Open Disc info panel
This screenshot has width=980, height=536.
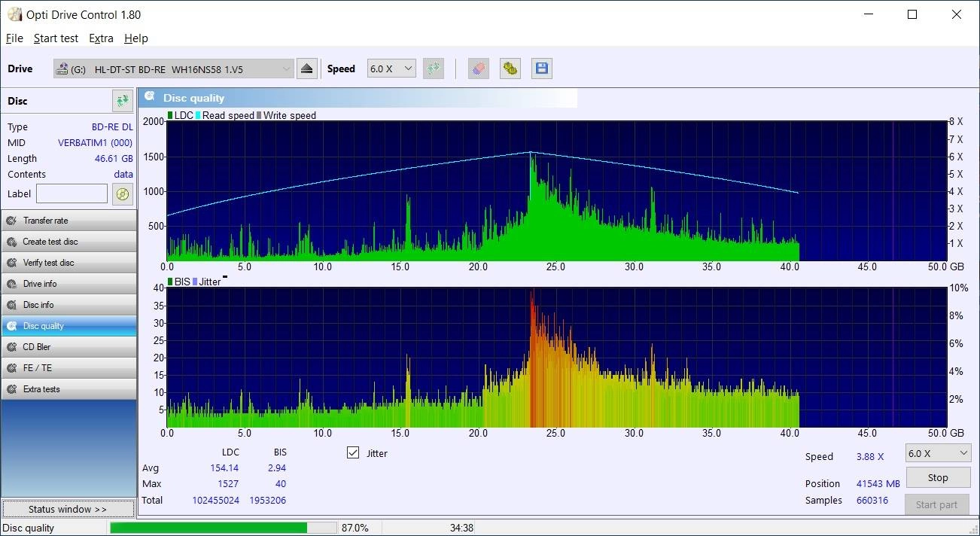coord(68,305)
